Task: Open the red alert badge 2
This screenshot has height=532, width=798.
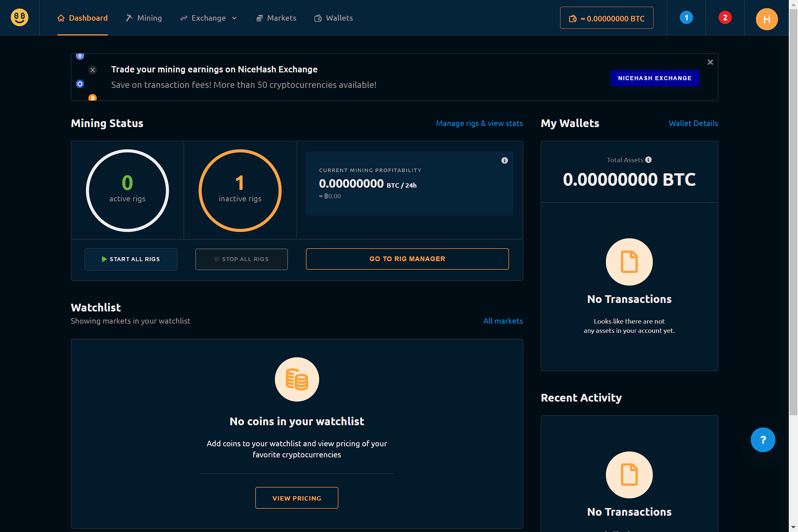Action: point(725,17)
